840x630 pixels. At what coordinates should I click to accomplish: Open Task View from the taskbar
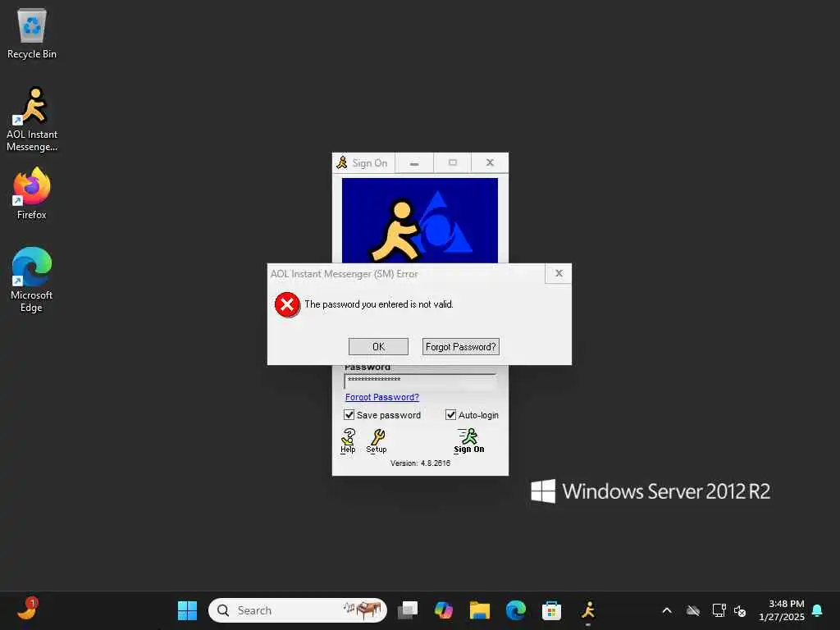click(408, 610)
